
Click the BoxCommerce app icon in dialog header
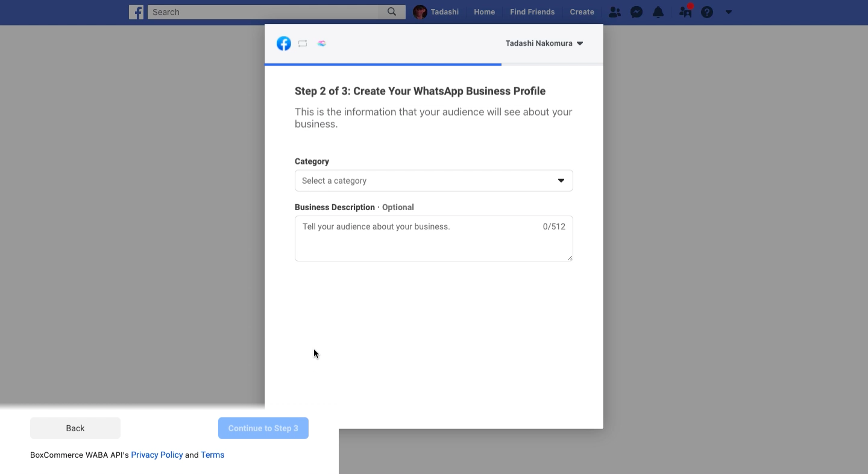(x=322, y=43)
